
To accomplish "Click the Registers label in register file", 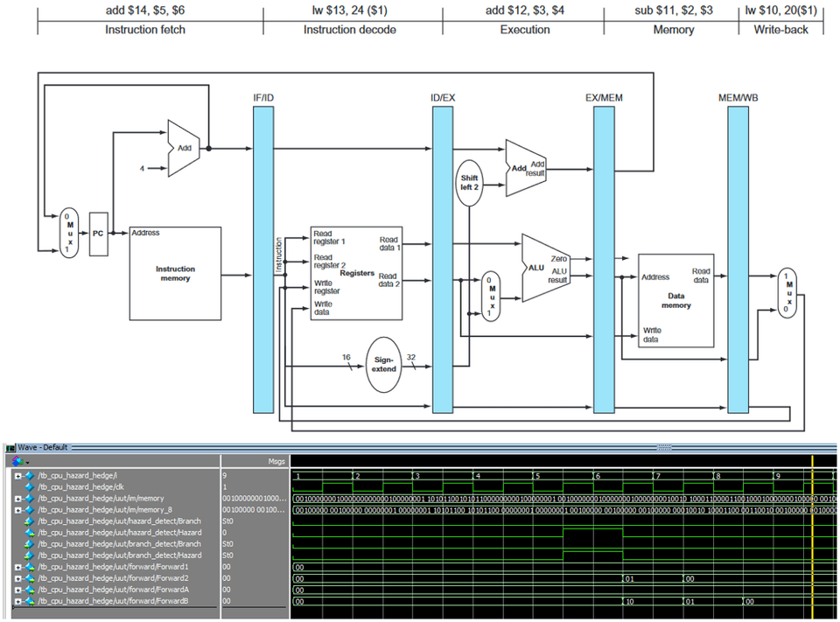I will [x=357, y=273].
